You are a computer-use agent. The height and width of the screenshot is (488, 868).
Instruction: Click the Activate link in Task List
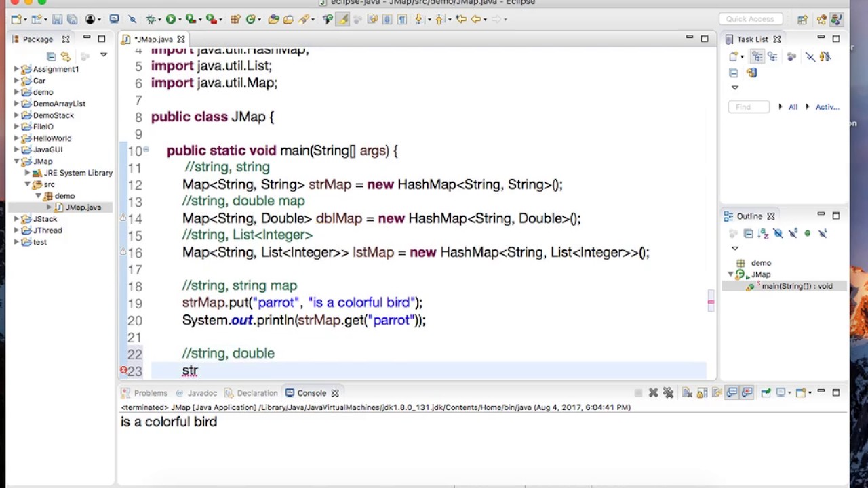click(827, 107)
